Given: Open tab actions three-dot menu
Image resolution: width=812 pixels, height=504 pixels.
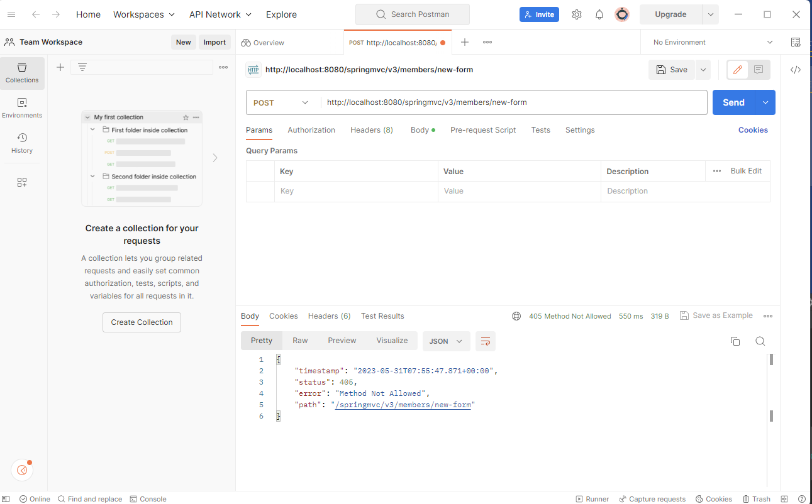Looking at the screenshot, I should [x=487, y=42].
